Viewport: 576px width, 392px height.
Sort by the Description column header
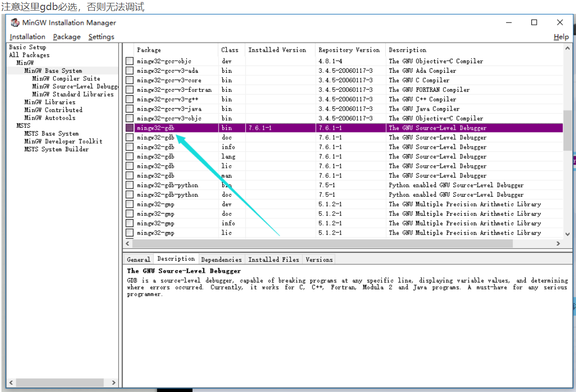(474, 50)
